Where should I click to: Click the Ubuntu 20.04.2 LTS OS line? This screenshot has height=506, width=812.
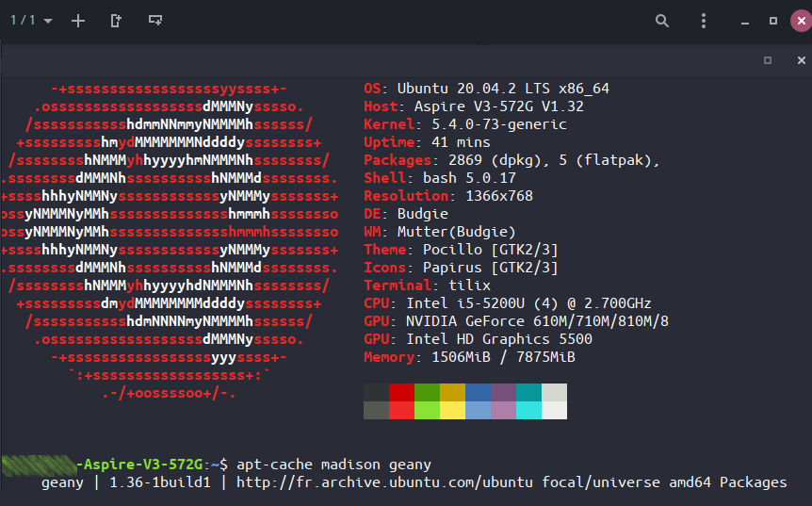pos(486,89)
